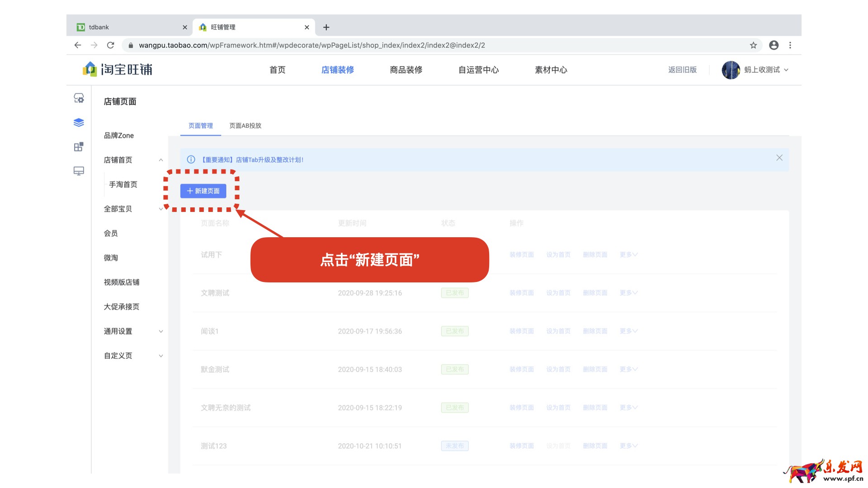Collapse the 店铺首页 sidebar section
This screenshot has height=488, width=868.
click(x=160, y=160)
